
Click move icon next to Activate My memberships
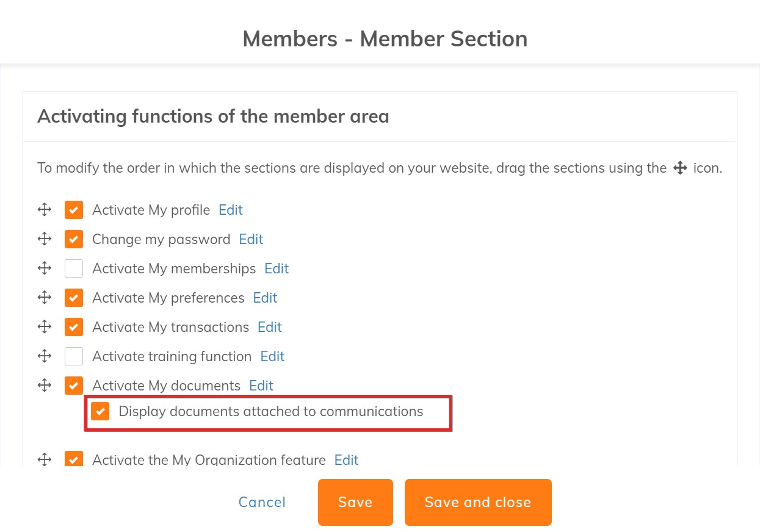[x=45, y=268]
